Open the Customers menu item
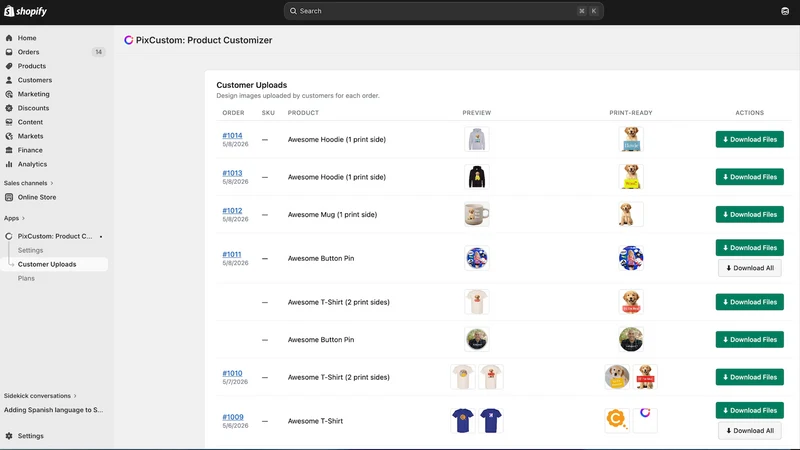The image size is (800, 450). (35, 80)
